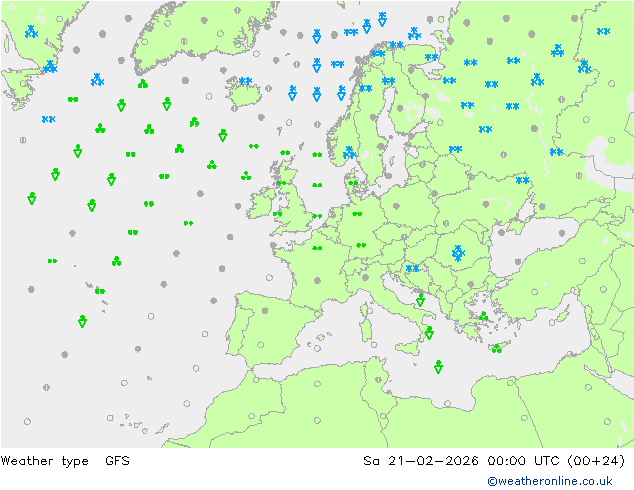Screen dimensions: 634x490
Task: Select the clear-sky circle over southern Spain
Action: pos(261,345)
